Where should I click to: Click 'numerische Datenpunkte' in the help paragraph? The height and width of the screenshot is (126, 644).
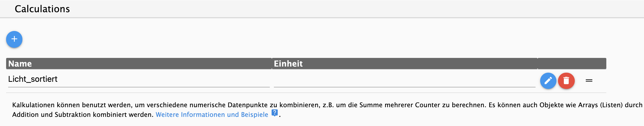pyautogui.click(x=229, y=105)
